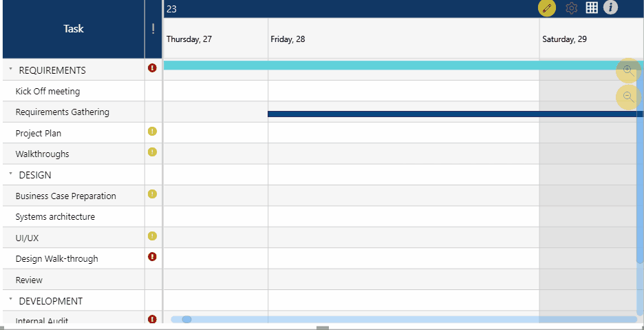Collapse the REQUIREMENTS task group
The width and height of the screenshot is (644, 330).
(10, 70)
